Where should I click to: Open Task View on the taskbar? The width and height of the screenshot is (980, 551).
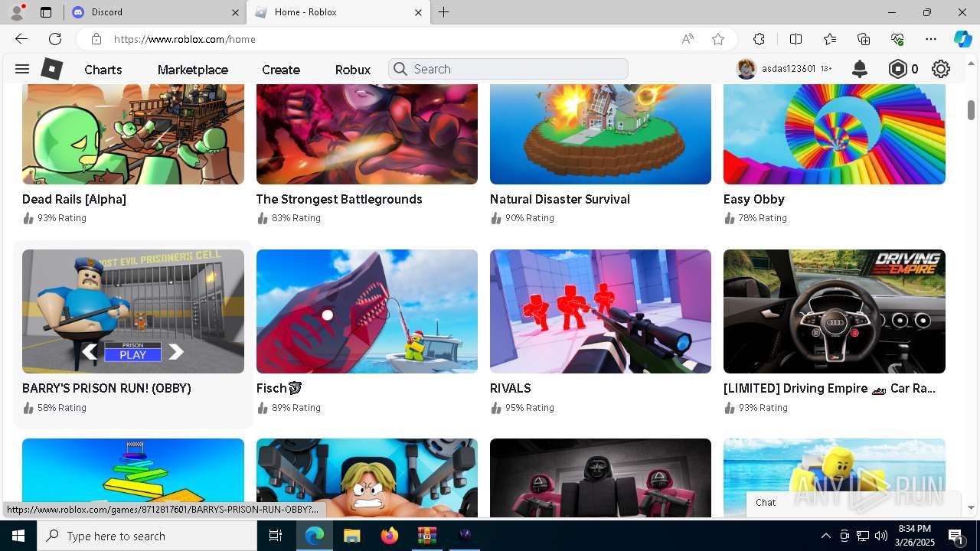(x=276, y=536)
